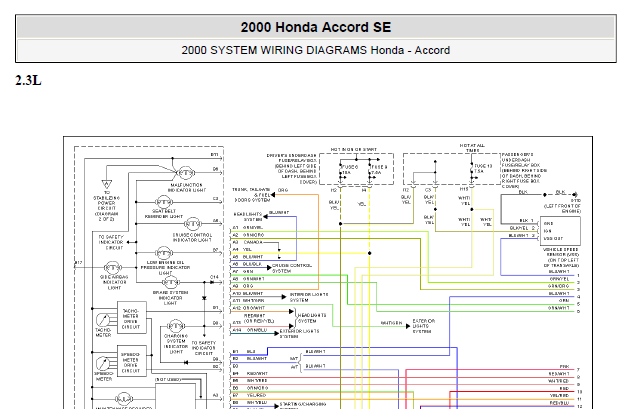Image resolution: width=630 pixels, height=409 pixels.
Task: Click the "CRUISE CONTROL SYSTEM" reference label
Action: click(x=292, y=268)
